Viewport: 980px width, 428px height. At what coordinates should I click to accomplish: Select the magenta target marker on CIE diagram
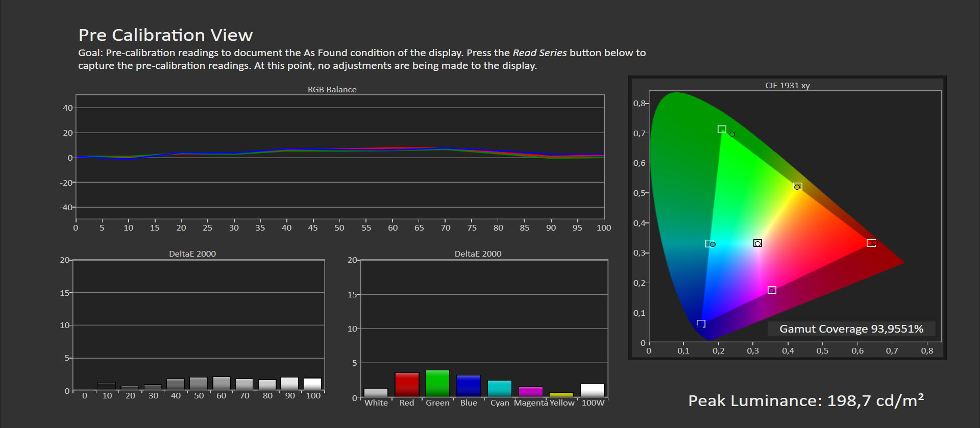(x=772, y=290)
